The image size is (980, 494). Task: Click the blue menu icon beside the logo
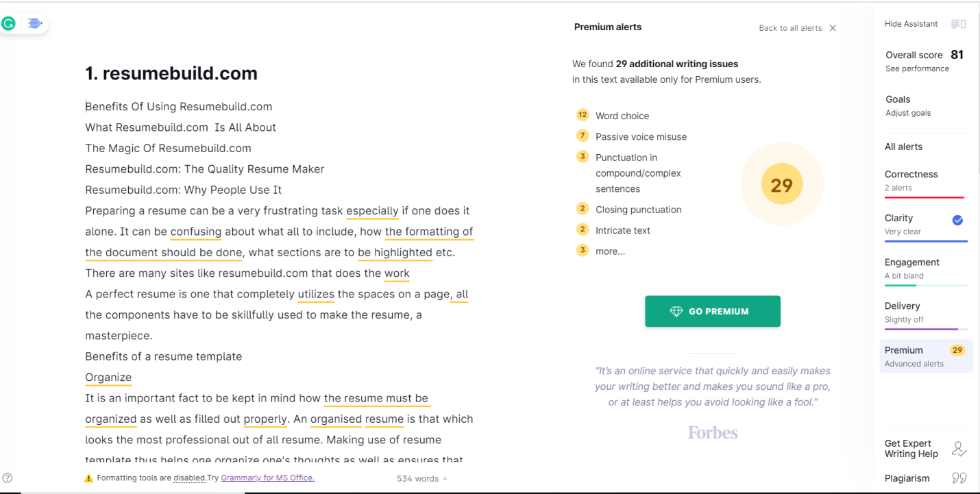click(x=34, y=24)
